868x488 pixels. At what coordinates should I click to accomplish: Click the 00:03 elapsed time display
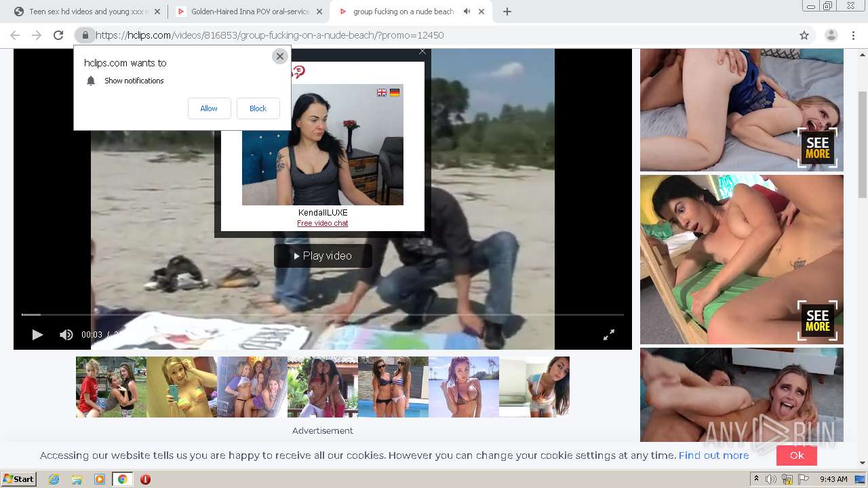pos(92,335)
